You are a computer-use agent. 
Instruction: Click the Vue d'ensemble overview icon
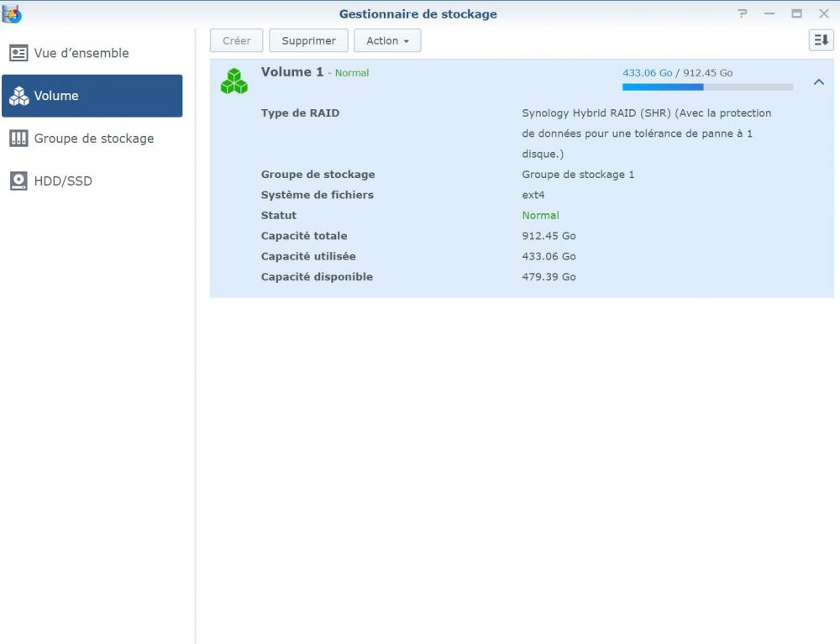pos(18,53)
